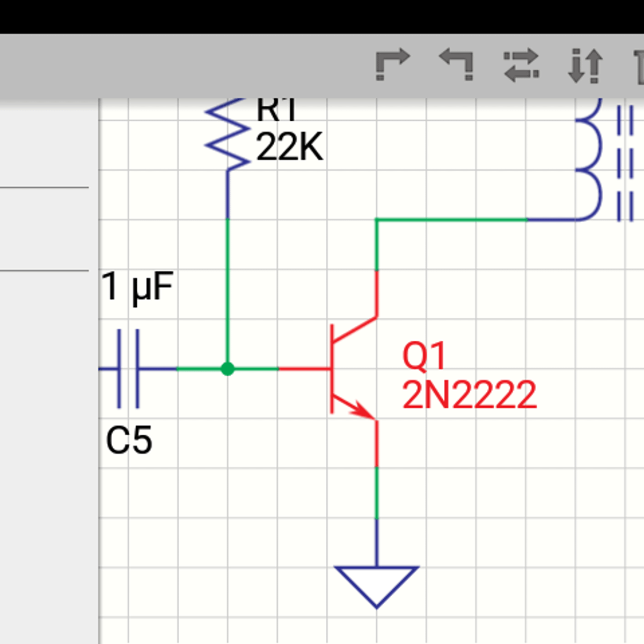The width and height of the screenshot is (644, 644).
Task: Click the C5 designator label
Action: [129, 441]
